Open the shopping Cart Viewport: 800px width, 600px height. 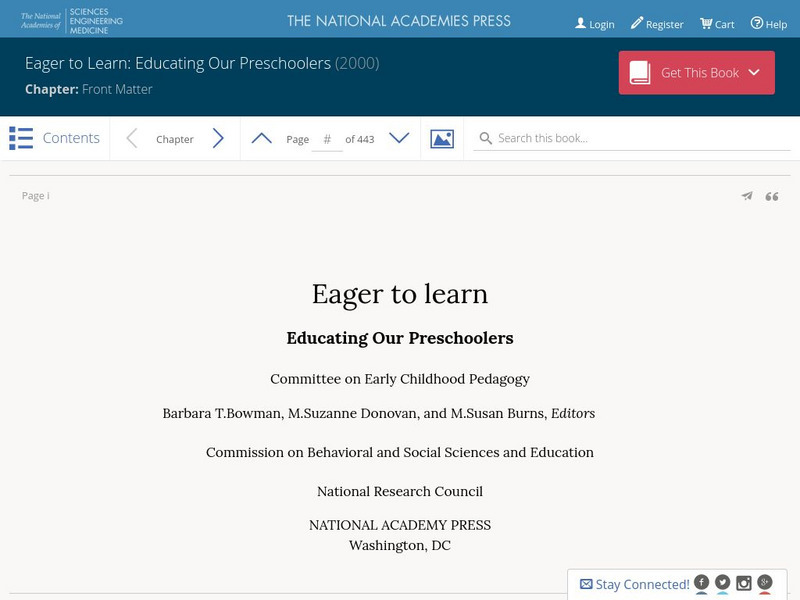(x=717, y=24)
